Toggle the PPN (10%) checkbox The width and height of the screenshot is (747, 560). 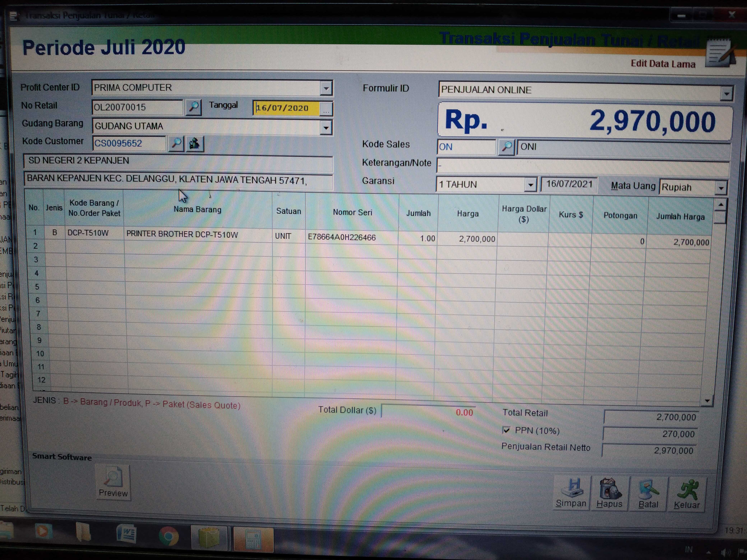[x=506, y=430]
